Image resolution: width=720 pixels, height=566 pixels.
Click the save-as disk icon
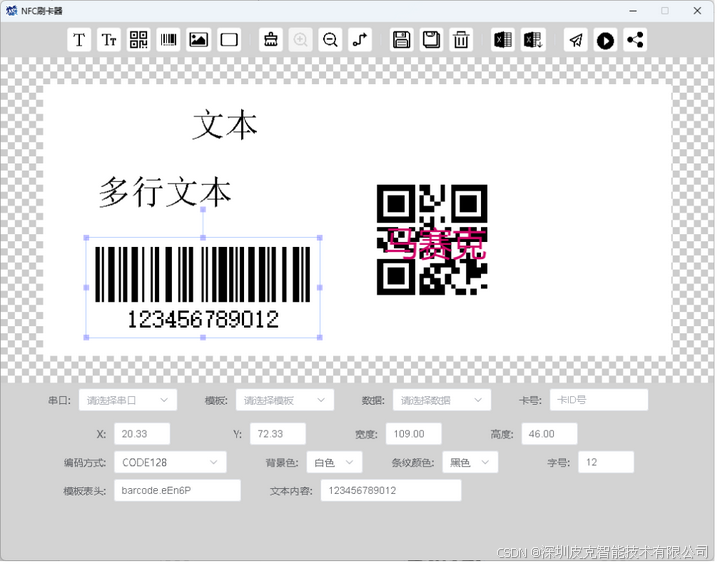click(x=431, y=40)
